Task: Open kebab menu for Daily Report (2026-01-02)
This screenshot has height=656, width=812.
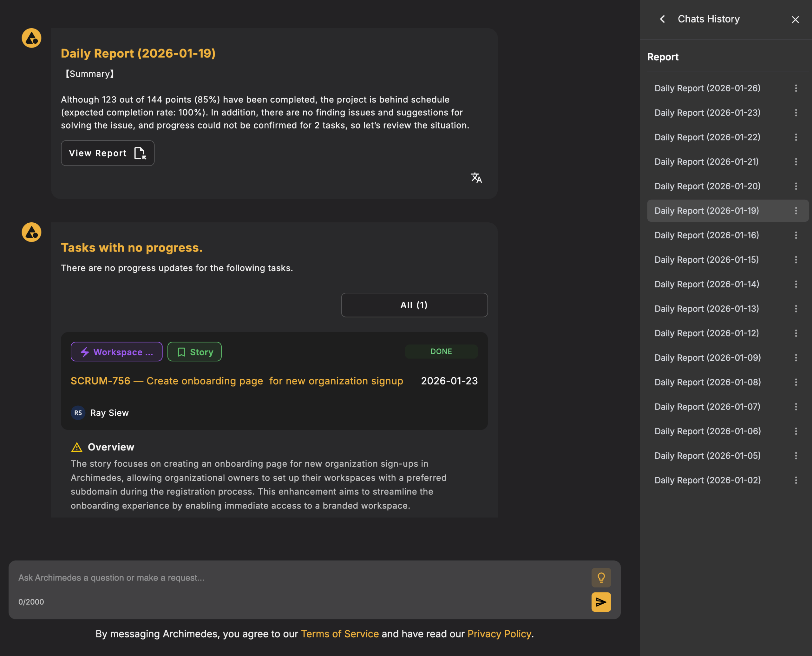Action: 796,480
